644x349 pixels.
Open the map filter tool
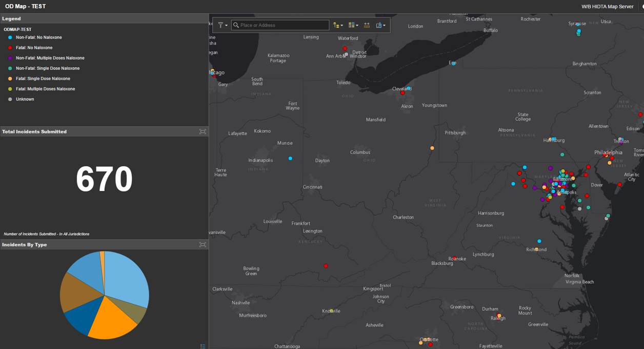point(223,25)
